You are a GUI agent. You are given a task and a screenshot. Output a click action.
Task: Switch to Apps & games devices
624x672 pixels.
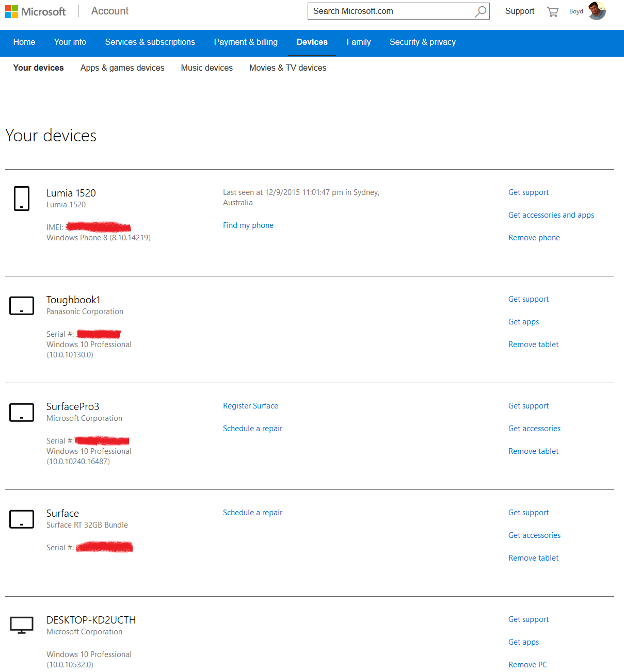122,68
